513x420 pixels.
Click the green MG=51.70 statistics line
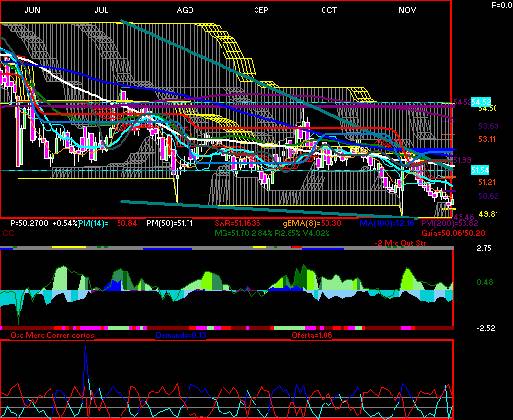(271, 233)
